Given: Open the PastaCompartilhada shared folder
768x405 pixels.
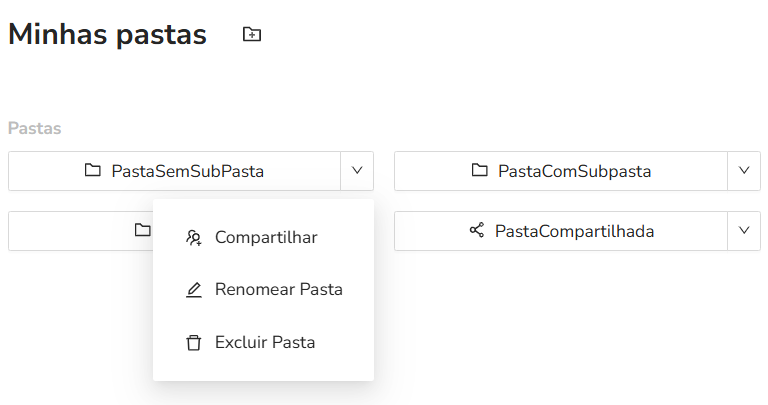Looking at the screenshot, I should pyautogui.click(x=574, y=231).
